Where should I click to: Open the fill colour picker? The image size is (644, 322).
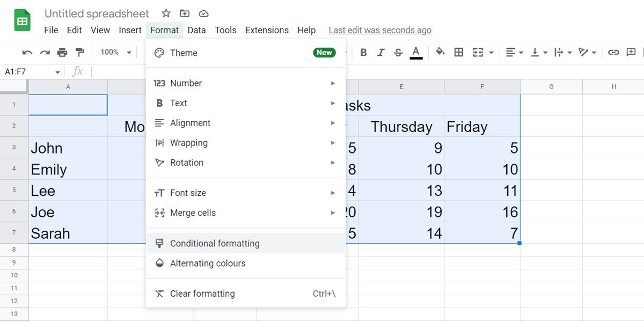(441, 52)
